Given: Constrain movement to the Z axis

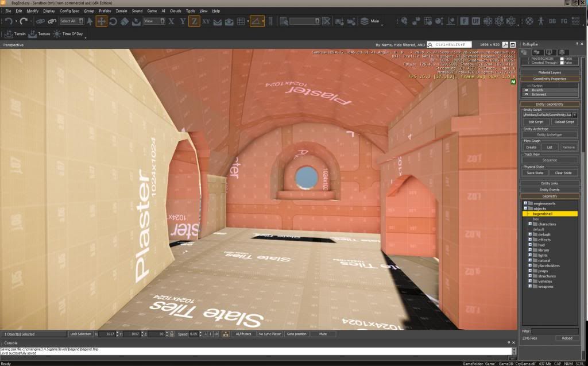Looking at the screenshot, I should (194, 21).
